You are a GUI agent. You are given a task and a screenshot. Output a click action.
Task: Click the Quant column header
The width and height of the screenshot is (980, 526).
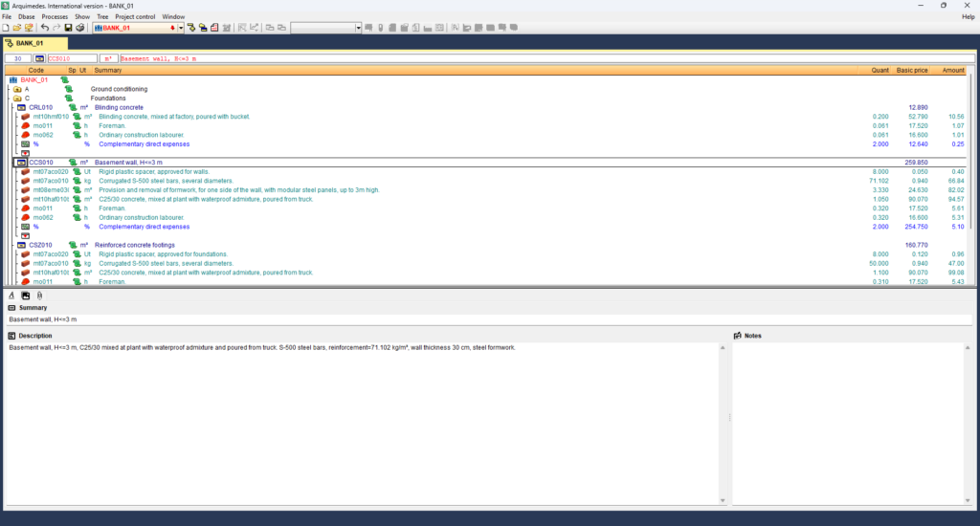point(880,71)
